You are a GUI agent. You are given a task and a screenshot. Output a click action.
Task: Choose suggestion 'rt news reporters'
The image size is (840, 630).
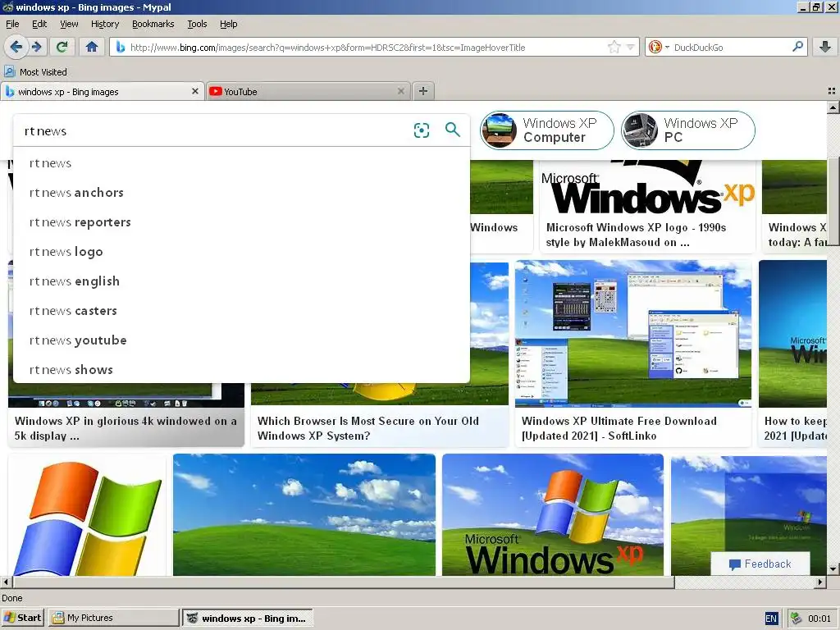point(241,221)
